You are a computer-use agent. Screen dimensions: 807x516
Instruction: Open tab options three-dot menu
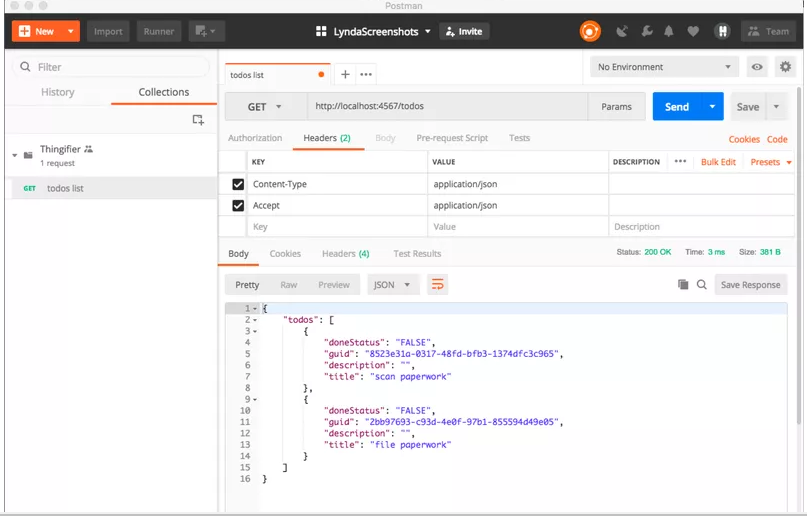tap(366, 75)
